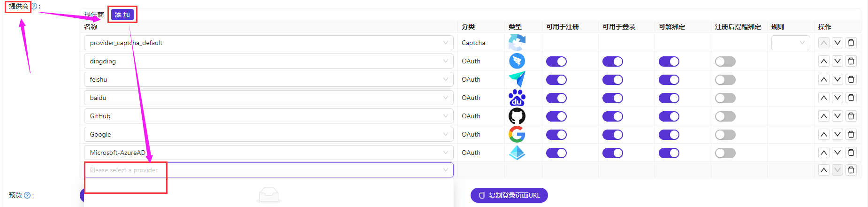Open the 规则 dropdown for captcha row
This screenshot has height=207, width=868.
(791, 43)
